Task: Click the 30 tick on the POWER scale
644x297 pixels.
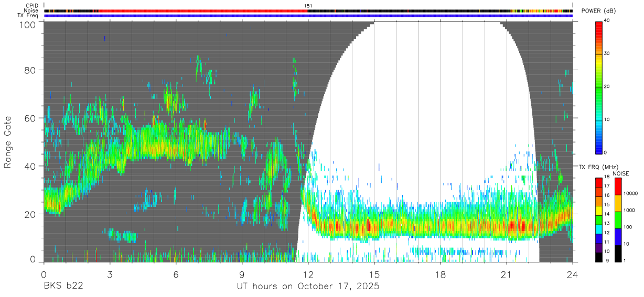Action: click(x=606, y=53)
